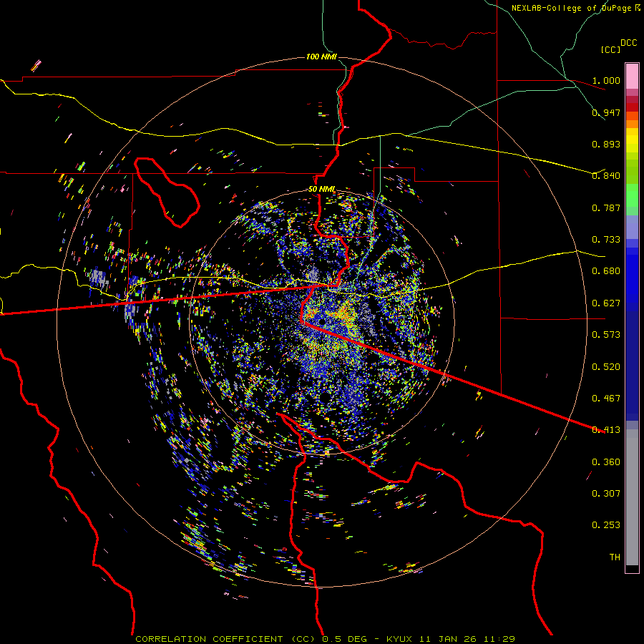Click the 50 NMI range ring label
This screenshot has width=644, height=644.
321,190
